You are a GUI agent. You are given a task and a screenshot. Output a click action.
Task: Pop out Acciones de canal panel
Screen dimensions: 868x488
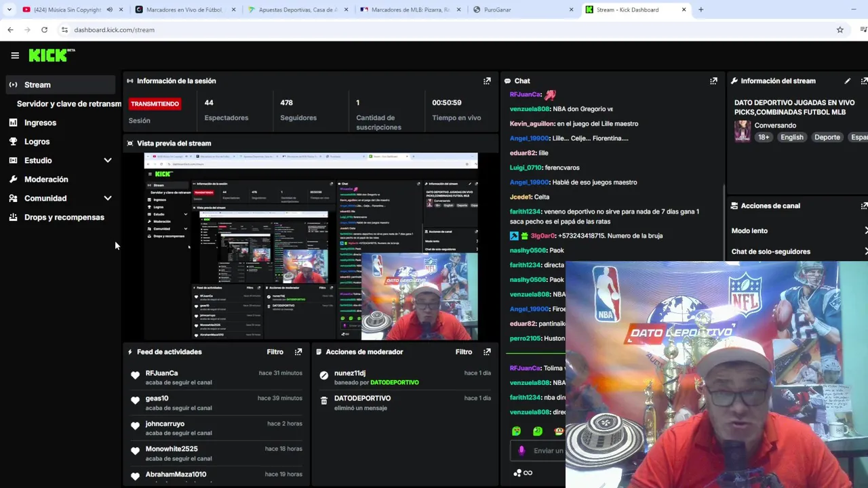[864, 206]
